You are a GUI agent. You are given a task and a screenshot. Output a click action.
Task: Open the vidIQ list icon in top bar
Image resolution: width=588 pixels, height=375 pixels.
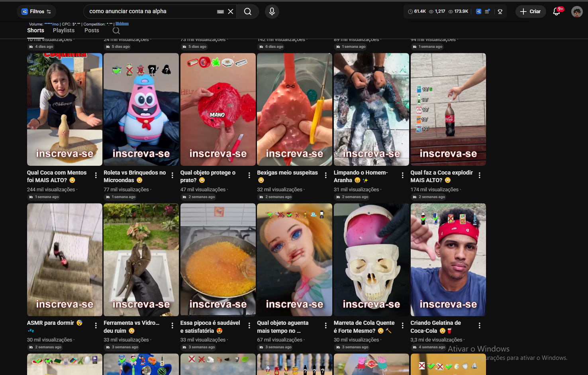pos(487,12)
